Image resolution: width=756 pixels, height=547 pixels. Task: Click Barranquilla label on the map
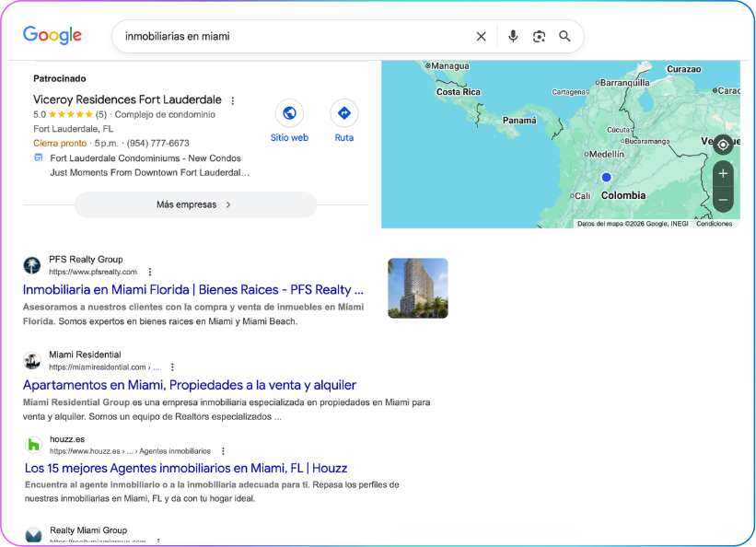[624, 83]
